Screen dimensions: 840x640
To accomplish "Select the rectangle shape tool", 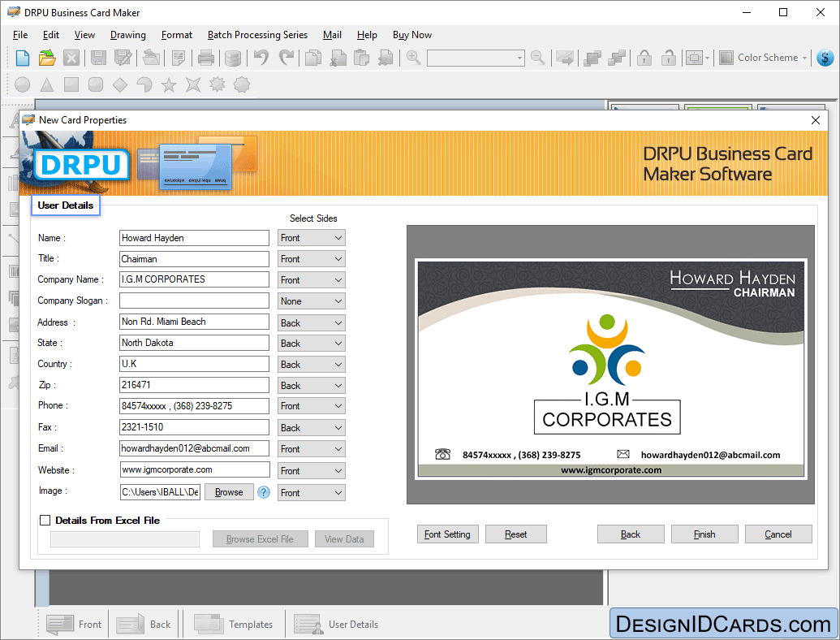I will click(x=71, y=84).
